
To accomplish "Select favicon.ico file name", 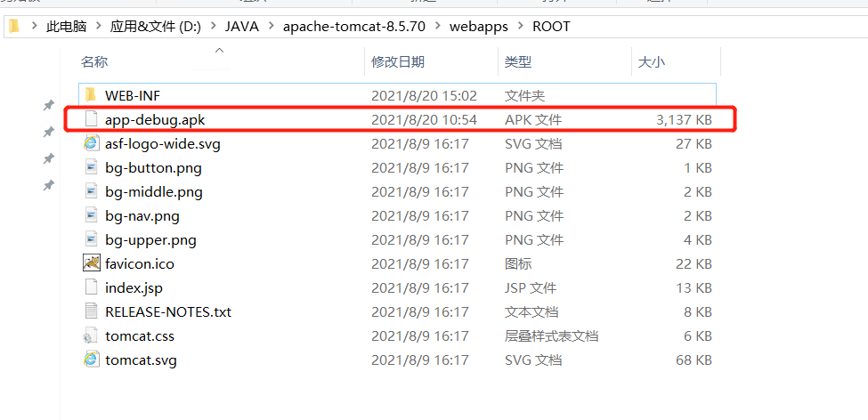I will pos(140,264).
